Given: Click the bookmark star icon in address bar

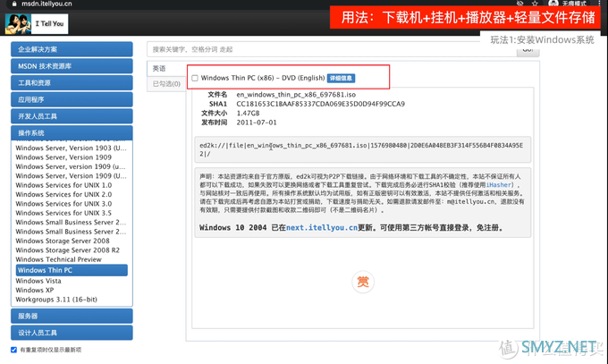Looking at the screenshot, I should (x=535, y=3).
